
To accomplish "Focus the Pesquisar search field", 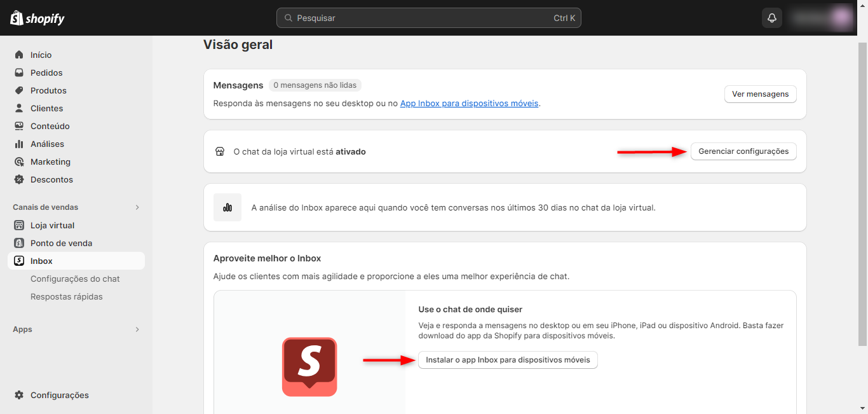I will point(429,18).
